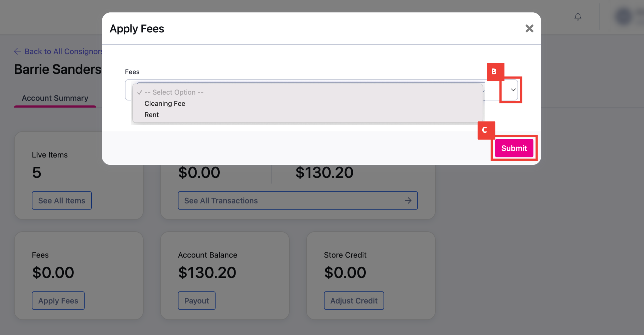644x335 pixels.
Task: Open the notifications bell
Action: (x=578, y=17)
